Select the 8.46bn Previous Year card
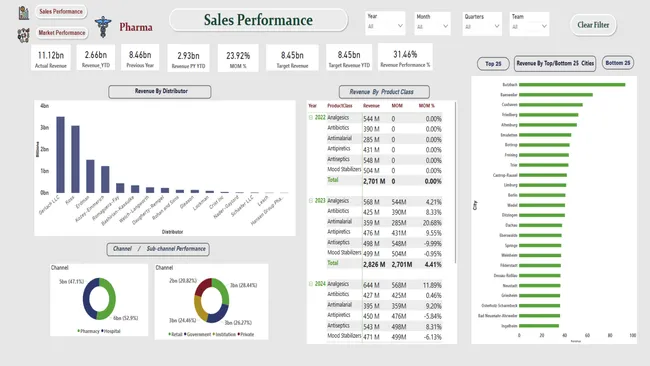650x366 pixels. click(x=140, y=57)
